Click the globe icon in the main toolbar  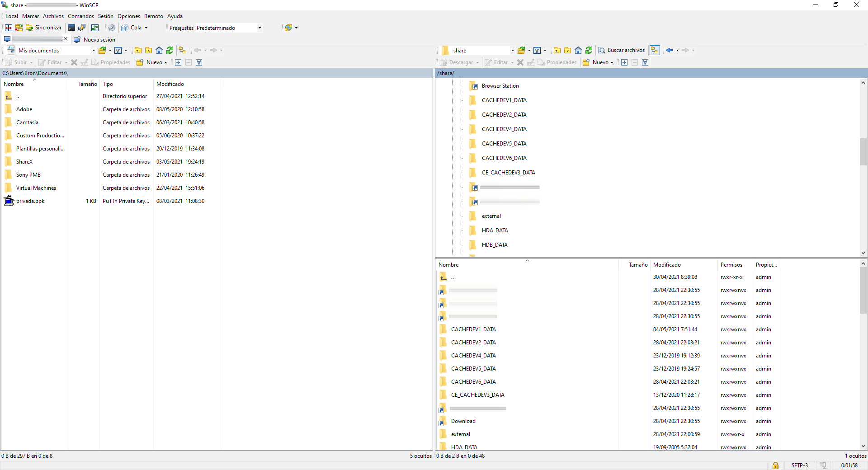(x=288, y=28)
